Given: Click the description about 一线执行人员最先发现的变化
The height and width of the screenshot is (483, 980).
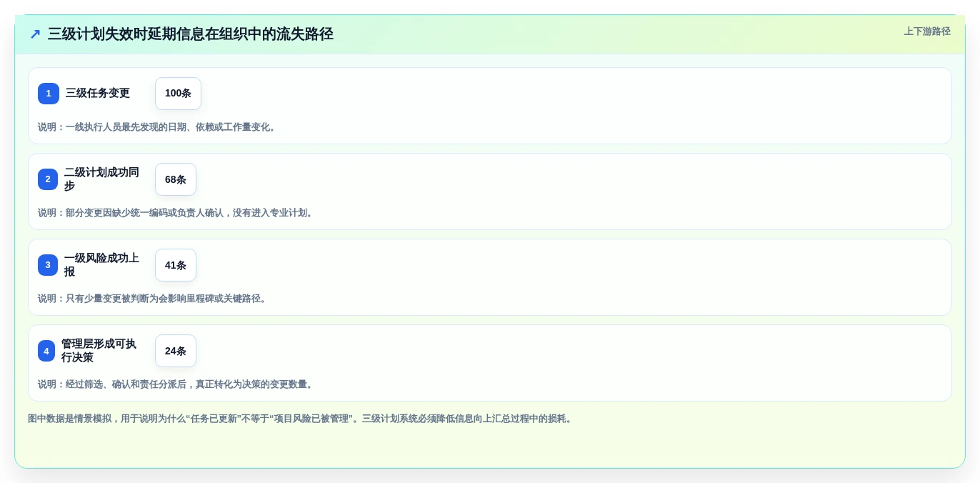Looking at the screenshot, I should point(159,127).
